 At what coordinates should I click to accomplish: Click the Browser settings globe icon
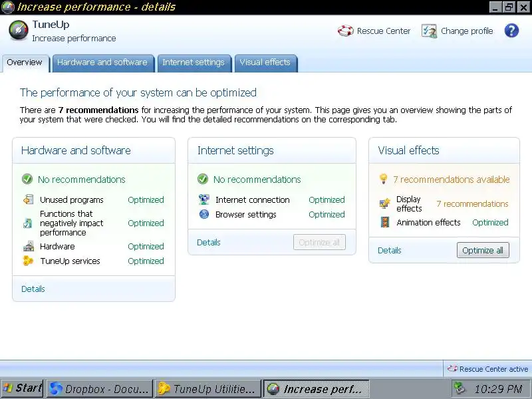pyautogui.click(x=204, y=214)
